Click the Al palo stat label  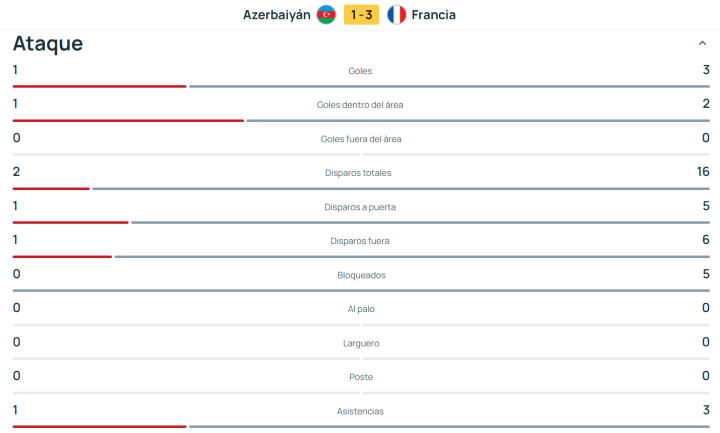tap(360, 309)
